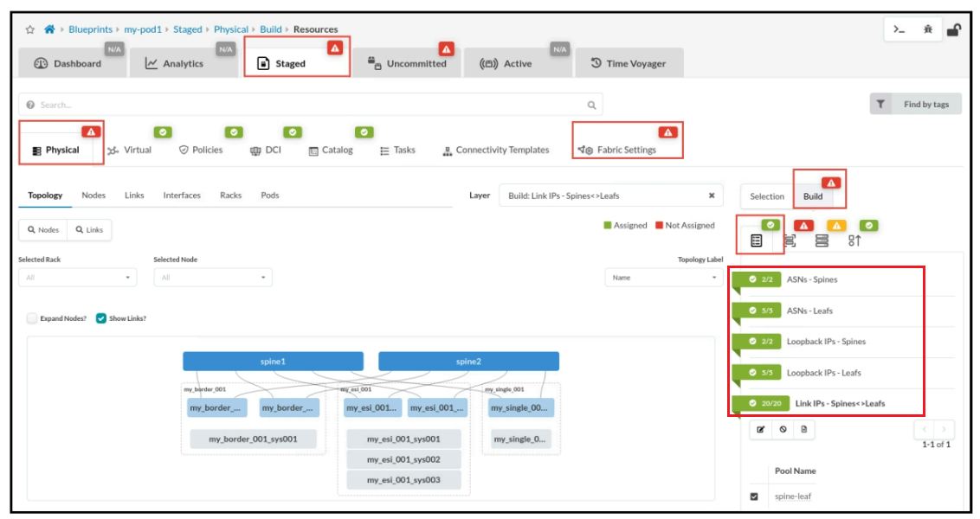Open the Resources build icon tab
The height and width of the screenshot is (519, 980).
pyautogui.click(x=757, y=240)
